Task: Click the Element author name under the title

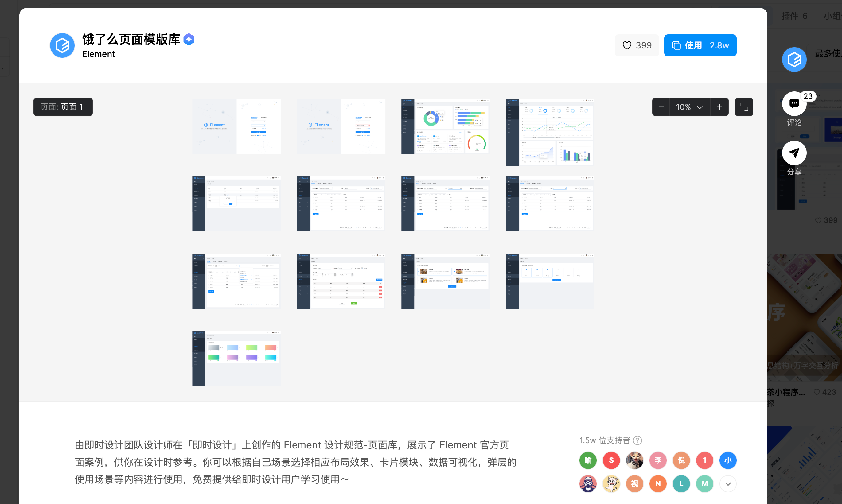Action: [x=99, y=54]
